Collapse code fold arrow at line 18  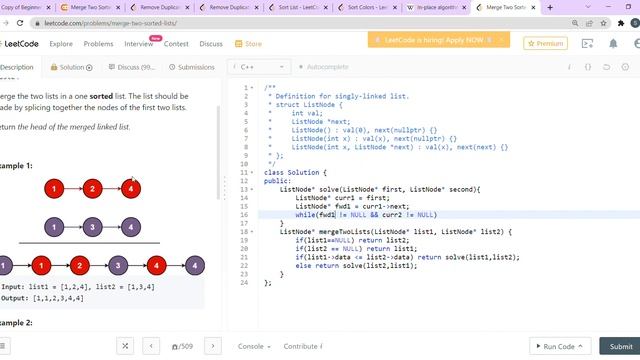pos(252,232)
